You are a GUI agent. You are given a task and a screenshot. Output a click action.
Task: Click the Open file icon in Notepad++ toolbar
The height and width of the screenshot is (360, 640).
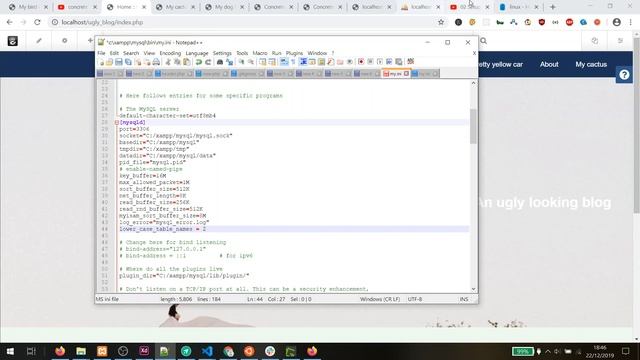[x=109, y=62]
